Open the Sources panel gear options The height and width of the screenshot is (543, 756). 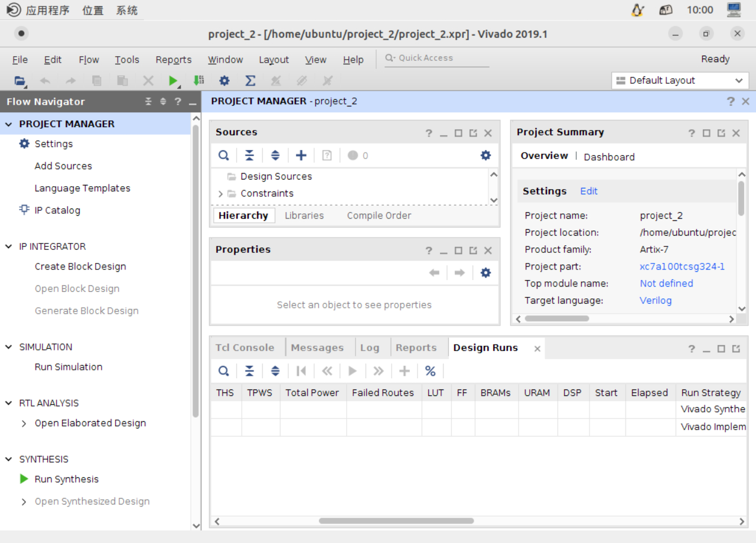pos(485,155)
